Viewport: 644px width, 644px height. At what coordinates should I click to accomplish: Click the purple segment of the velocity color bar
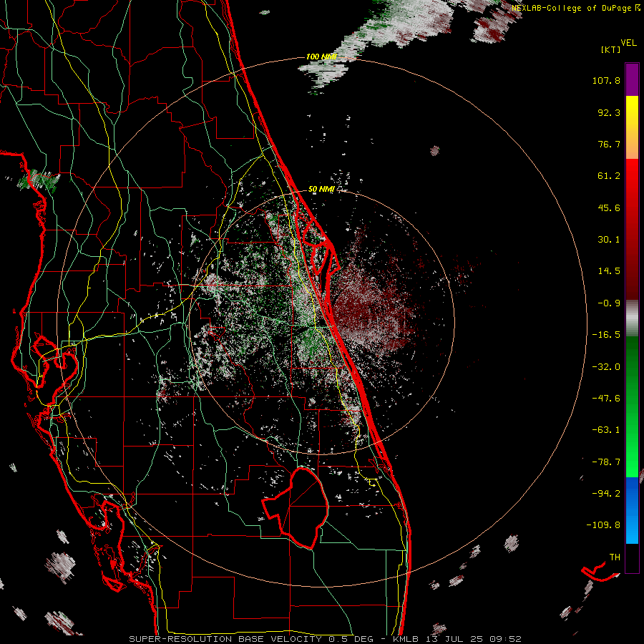click(x=632, y=79)
